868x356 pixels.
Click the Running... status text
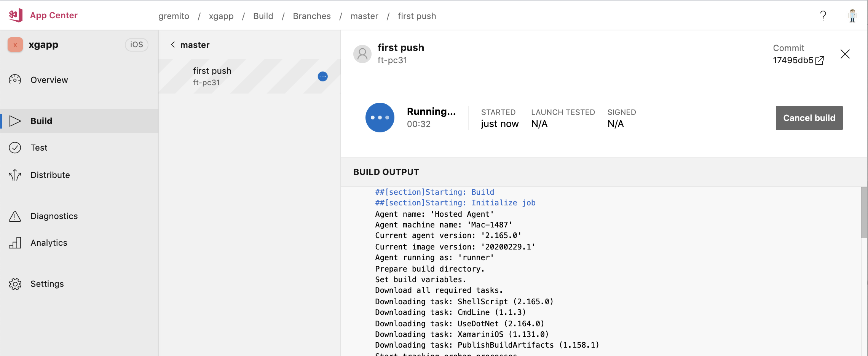[431, 111]
